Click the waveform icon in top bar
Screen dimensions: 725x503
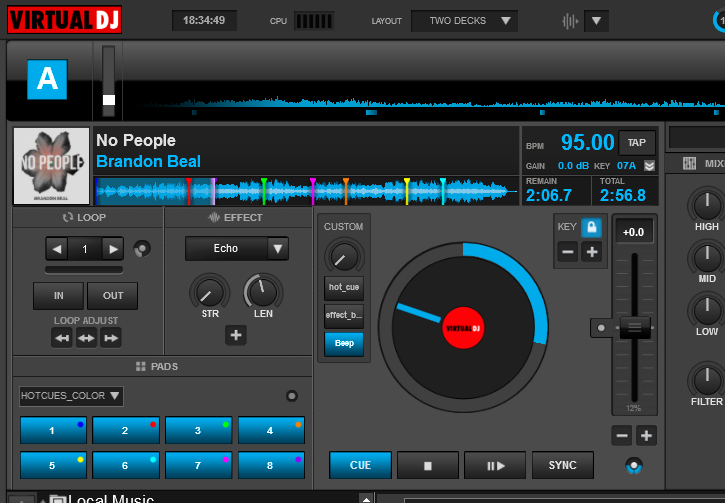[570, 21]
